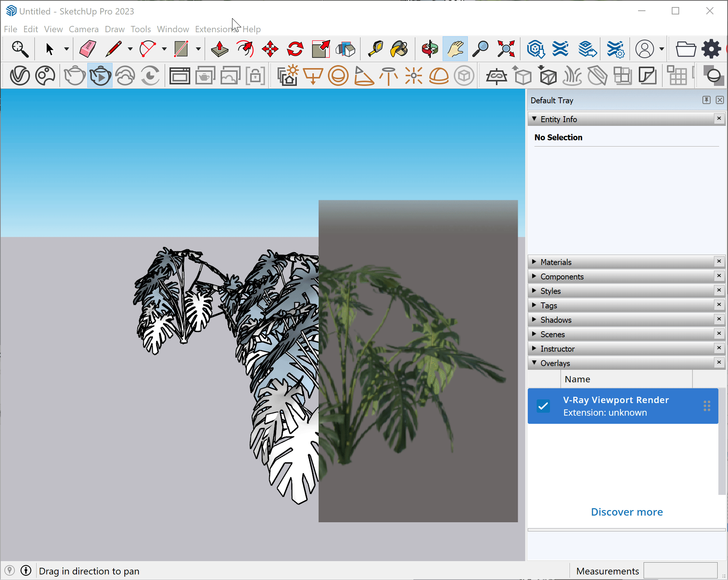
Task: Click the Zoom Extents tool
Action: pos(506,49)
